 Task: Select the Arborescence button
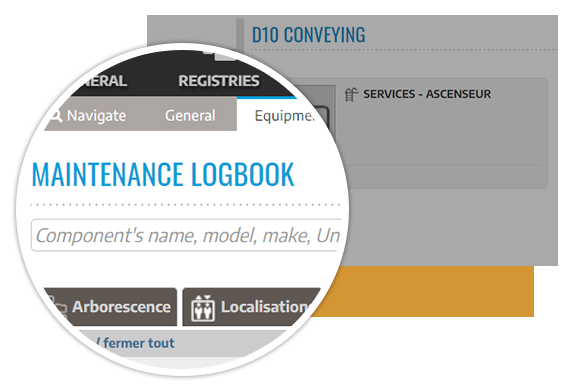111,307
